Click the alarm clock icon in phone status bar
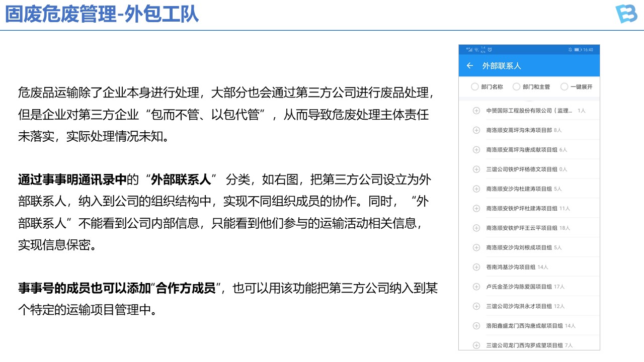 click(490, 50)
